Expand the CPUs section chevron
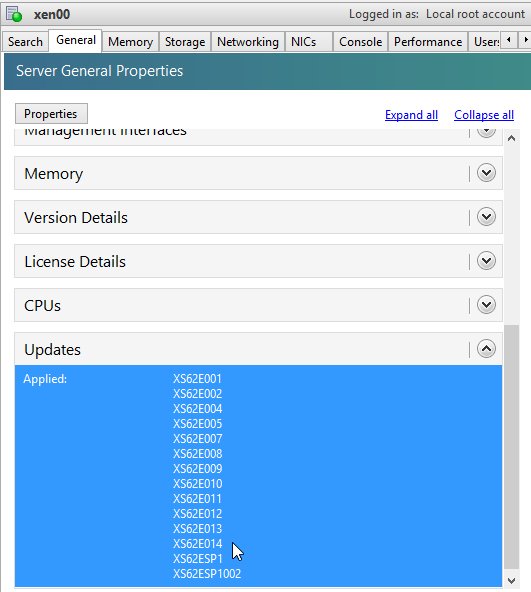Image resolution: width=531 pixels, height=592 pixels. tap(486, 305)
